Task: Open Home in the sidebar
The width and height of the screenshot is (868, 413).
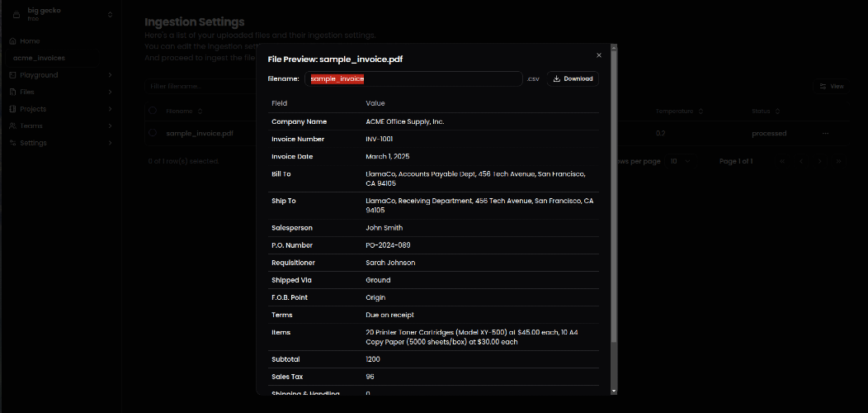Action: tap(30, 41)
